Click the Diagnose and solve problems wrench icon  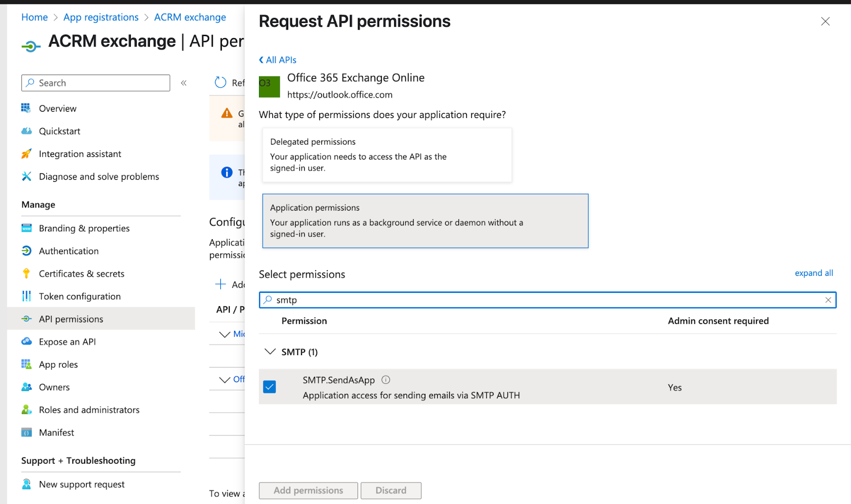point(26,176)
